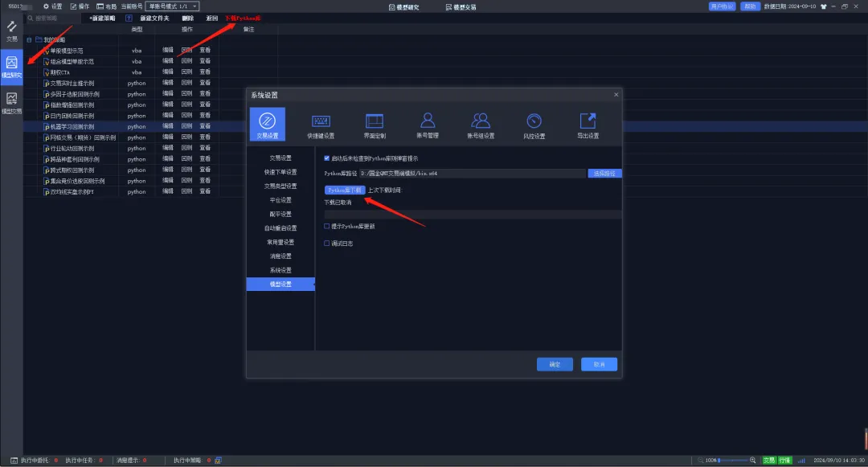This screenshot has width=868, height=467.
Task: Click the 设置 gear icon in top bar
Action: (x=46, y=6)
